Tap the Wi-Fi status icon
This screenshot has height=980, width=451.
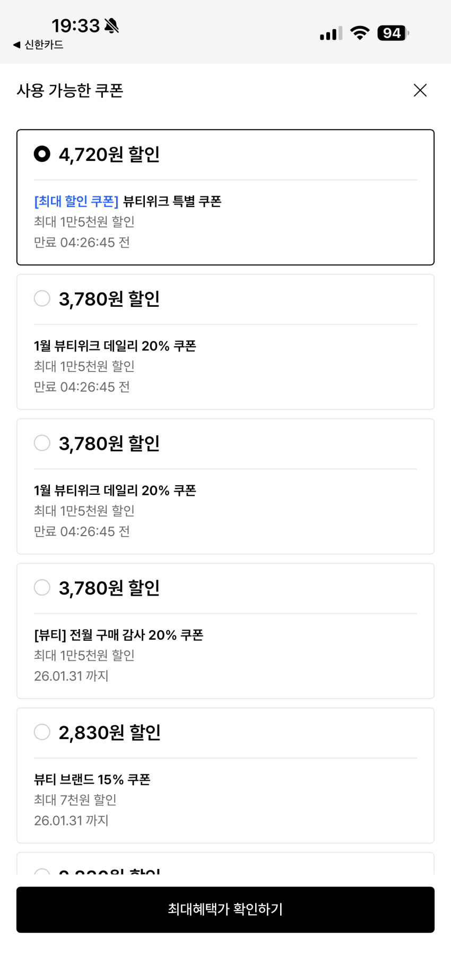[360, 33]
